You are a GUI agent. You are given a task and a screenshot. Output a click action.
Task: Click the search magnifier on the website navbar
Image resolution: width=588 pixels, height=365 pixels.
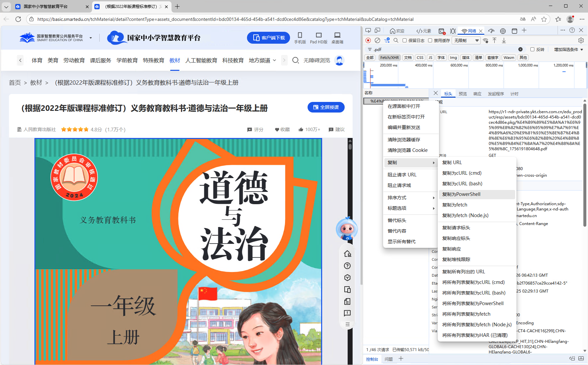295,60
